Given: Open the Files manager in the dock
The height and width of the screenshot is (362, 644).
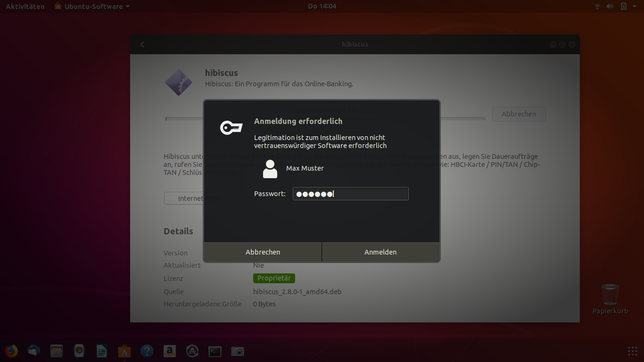Looking at the screenshot, I should tap(57, 351).
